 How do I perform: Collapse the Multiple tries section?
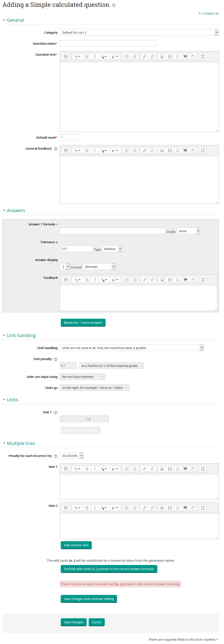point(21,443)
